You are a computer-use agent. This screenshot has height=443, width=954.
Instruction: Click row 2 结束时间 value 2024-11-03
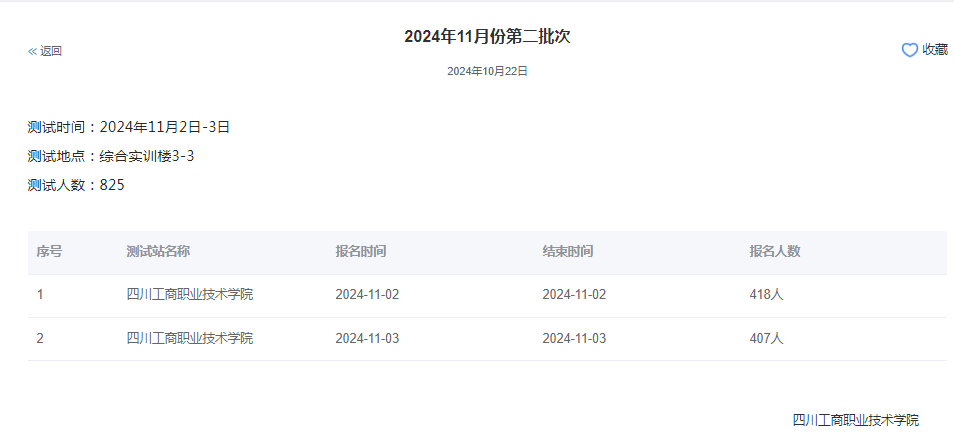pos(574,338)
